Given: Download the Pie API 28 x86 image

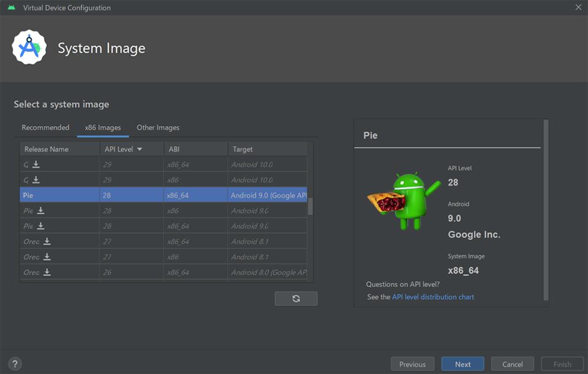Looking at the screenshot, I should (x=40, y=211).
